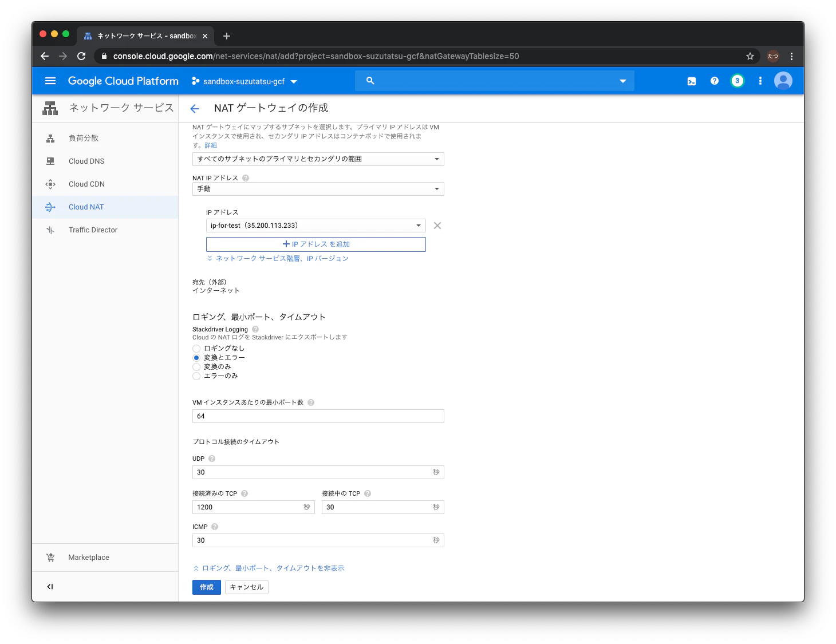Select エラーのみ radio option
The image size is (836, 644).
(x=196, y=376)
